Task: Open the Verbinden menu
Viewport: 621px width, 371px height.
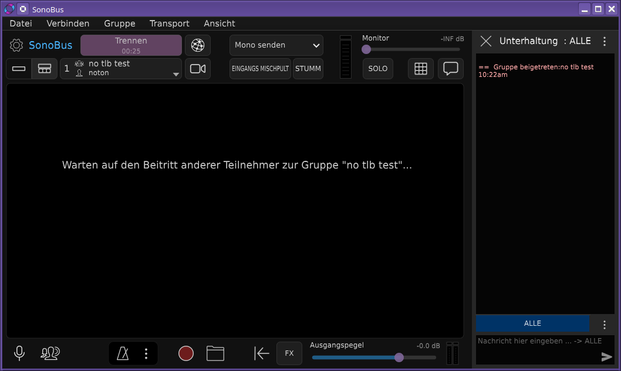Action: (x=68, y=23)
